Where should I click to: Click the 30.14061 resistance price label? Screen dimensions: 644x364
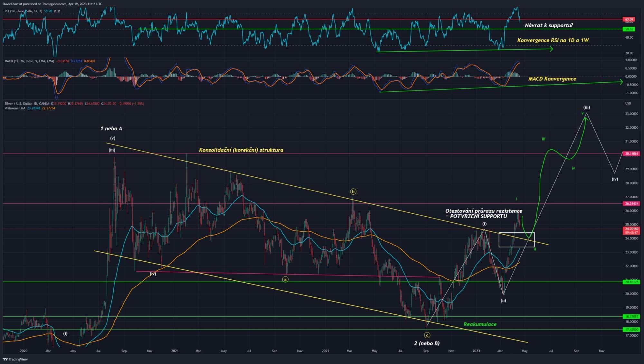631,154
